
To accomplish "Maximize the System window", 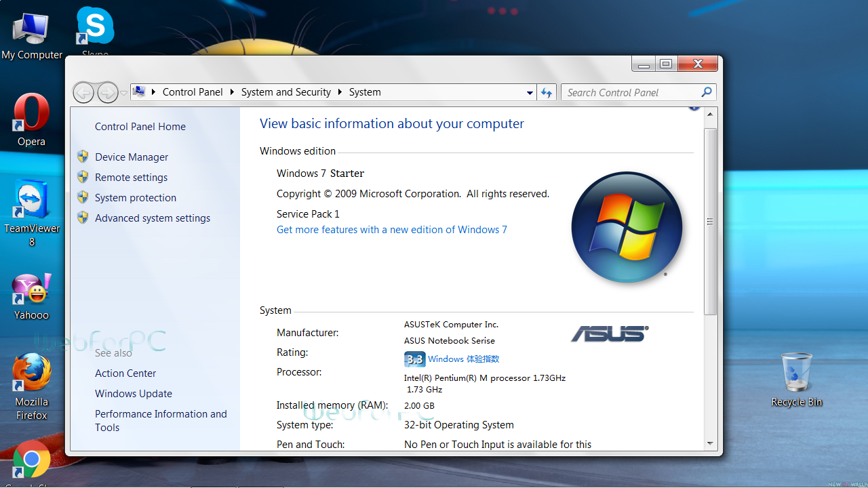I will point(666,64).
